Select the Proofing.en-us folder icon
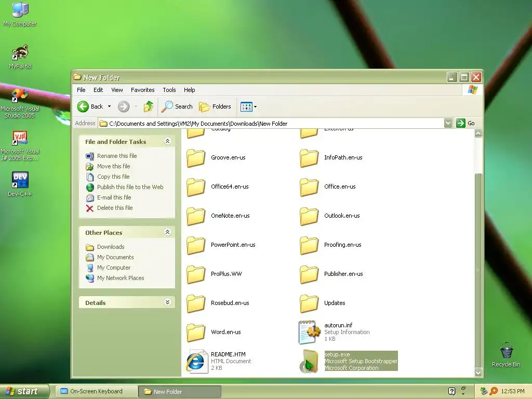The width and height of the screenshot is (532, 399). (x=309, y=245)
